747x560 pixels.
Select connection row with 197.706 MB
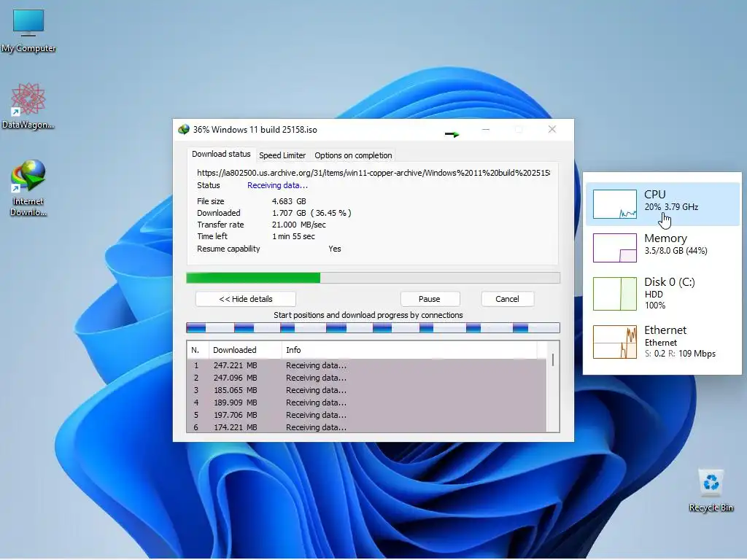(x=367, y=415)
